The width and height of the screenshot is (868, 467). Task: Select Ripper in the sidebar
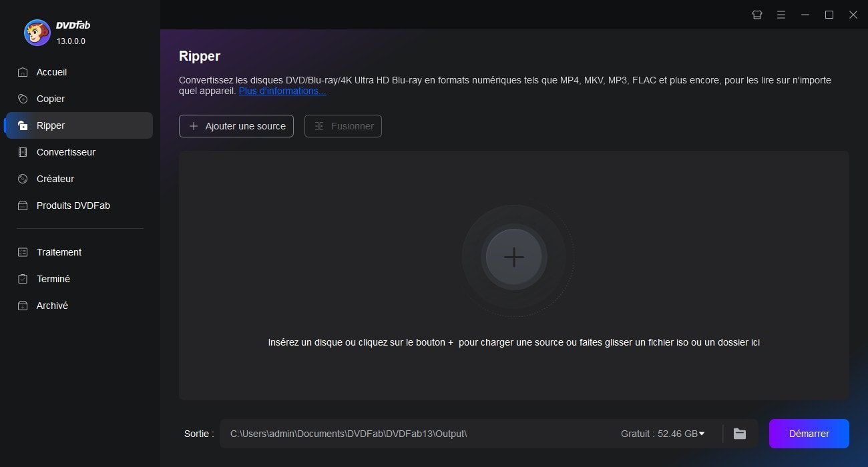79,125
